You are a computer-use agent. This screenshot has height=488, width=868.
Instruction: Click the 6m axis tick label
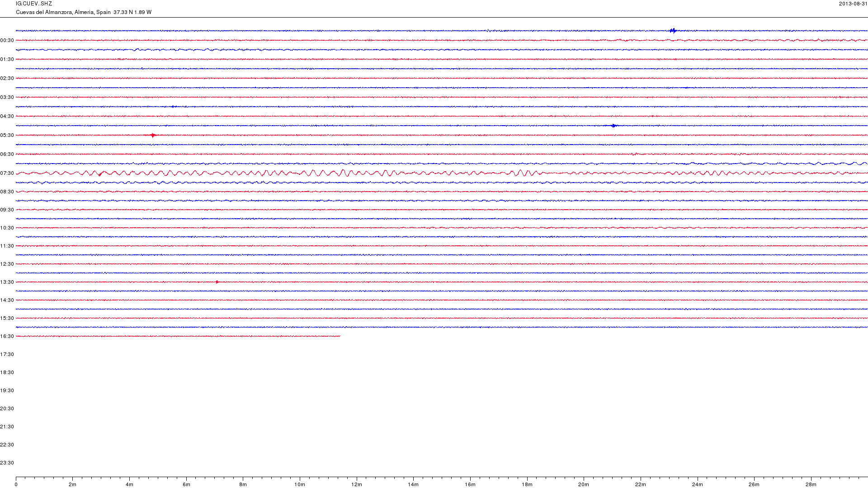(x=186, y=485)
